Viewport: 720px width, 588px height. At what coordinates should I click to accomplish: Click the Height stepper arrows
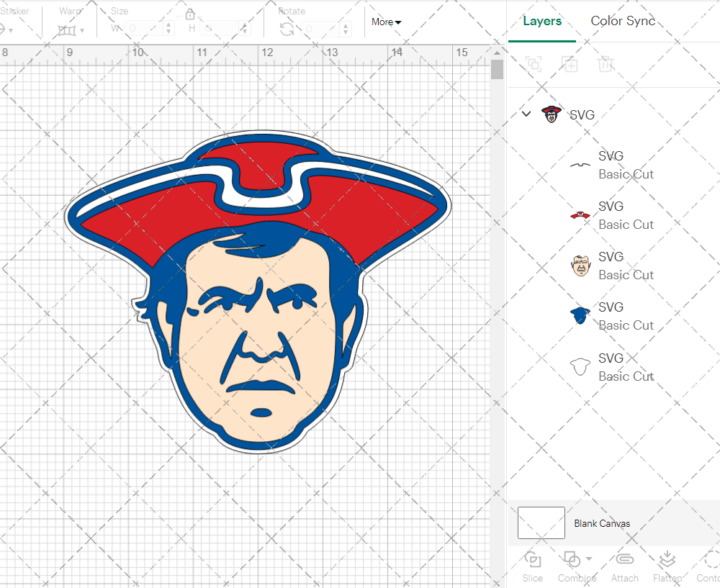244,29
